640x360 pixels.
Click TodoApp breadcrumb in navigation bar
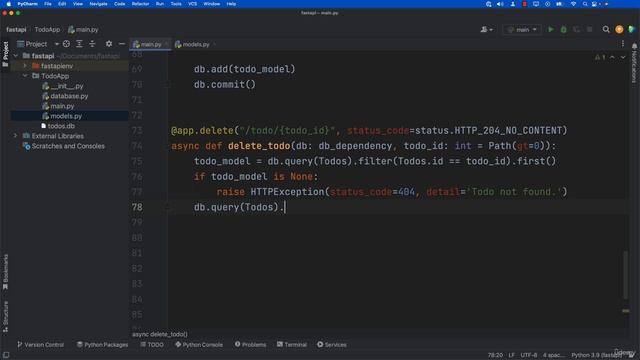pyautogui.click(x=47, y=29)
